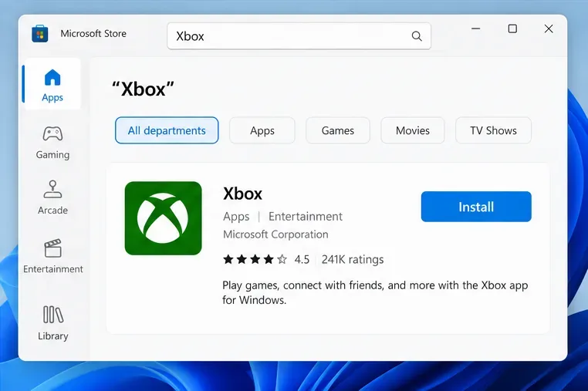Maximize the Microsoft Store window
Image resolution: width=588 pixels, height=391 pixels.
512,29
